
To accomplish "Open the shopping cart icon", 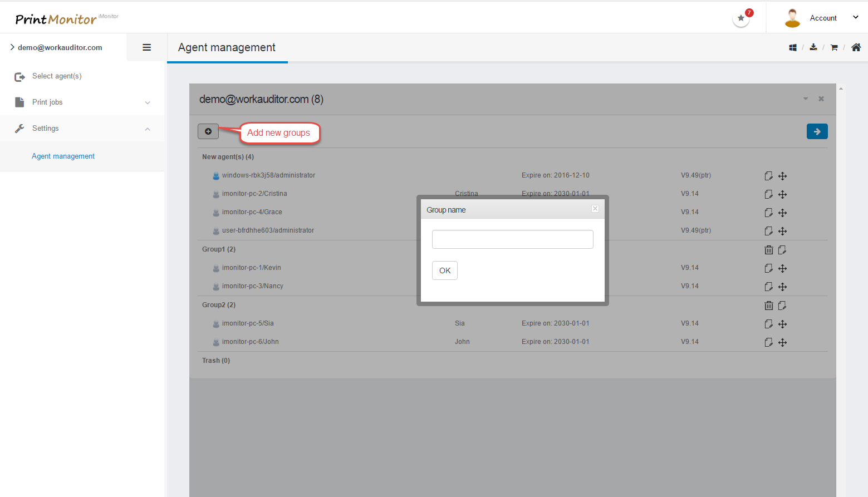I will [834, 48].
